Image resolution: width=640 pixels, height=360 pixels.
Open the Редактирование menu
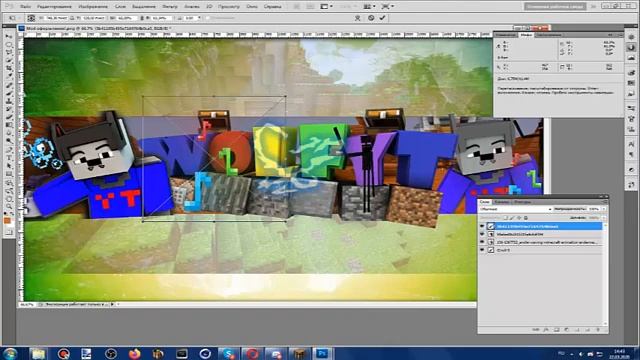tap(54, 7)
